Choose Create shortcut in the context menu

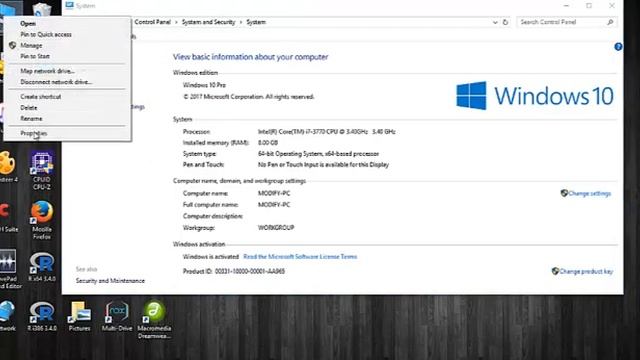[40, 97]
